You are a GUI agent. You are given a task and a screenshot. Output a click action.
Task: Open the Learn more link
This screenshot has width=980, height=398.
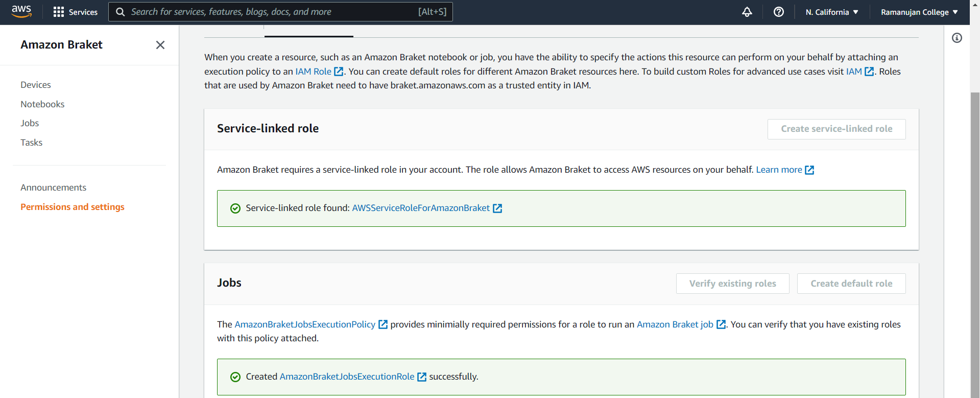779,170
